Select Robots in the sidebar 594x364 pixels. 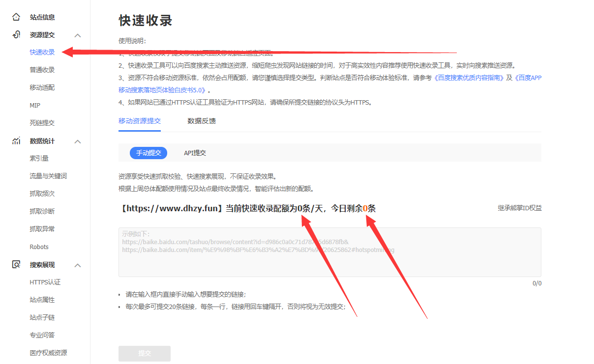39,247
